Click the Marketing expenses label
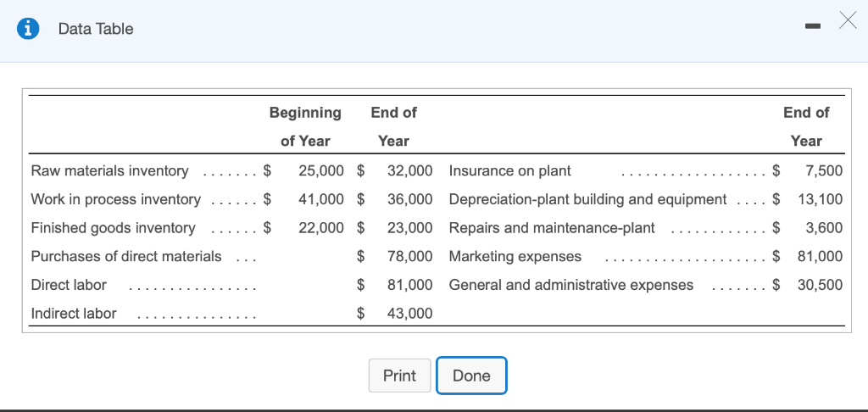 tap(515, 256)
